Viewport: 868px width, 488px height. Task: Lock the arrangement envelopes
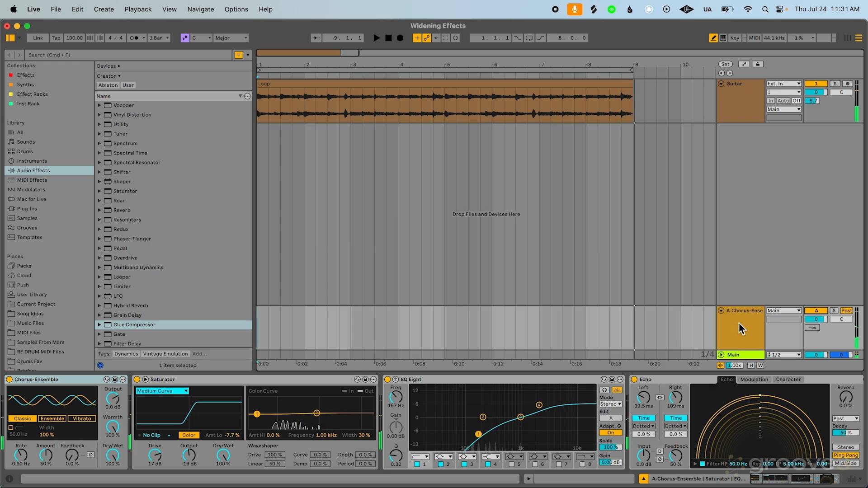pyautogui.click(x=758, y=64)
